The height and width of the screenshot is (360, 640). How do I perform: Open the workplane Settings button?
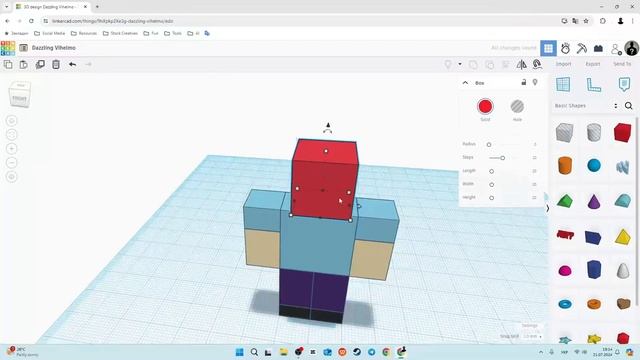pyautogui.click(x=530, y=326)
